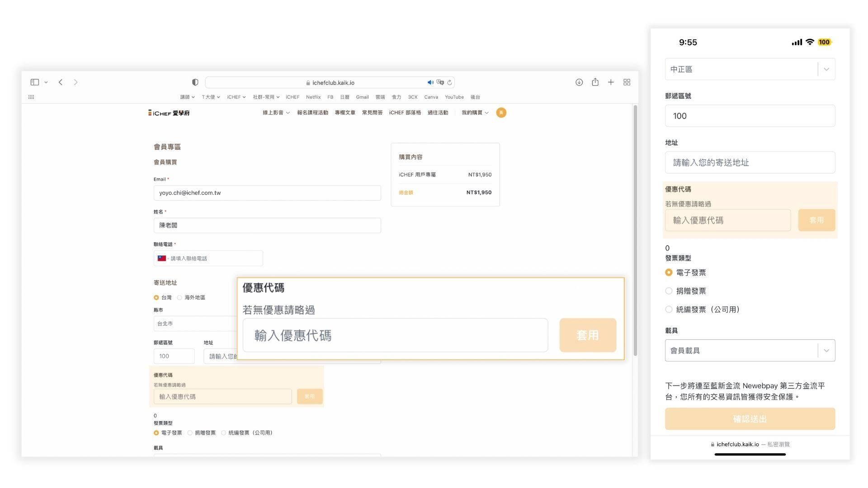Expand 中正區 district dropdown
868x488 pixels.
coord(826,69)
